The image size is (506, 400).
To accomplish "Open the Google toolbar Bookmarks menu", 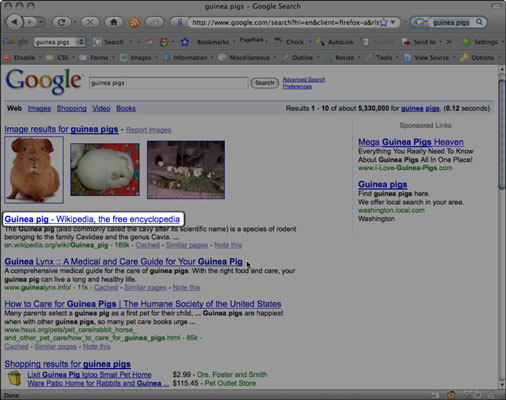I will [213, 42].
